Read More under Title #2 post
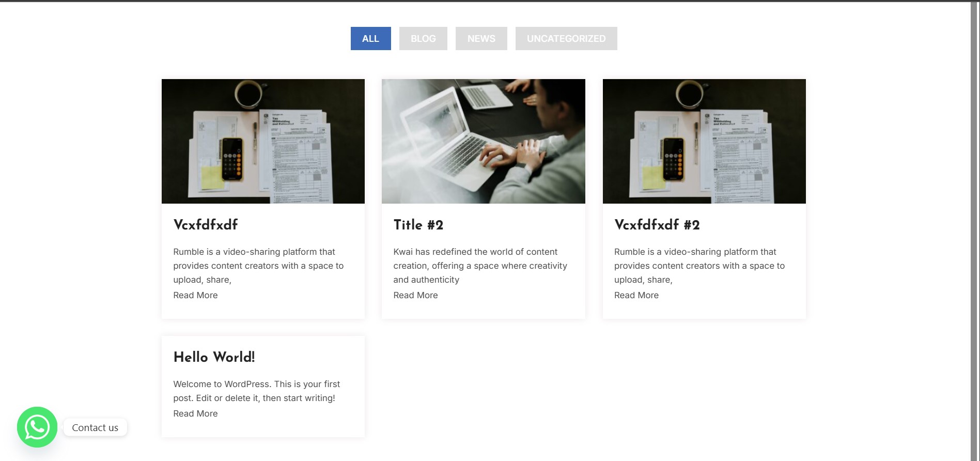980x461 pixels. (415, 295)
